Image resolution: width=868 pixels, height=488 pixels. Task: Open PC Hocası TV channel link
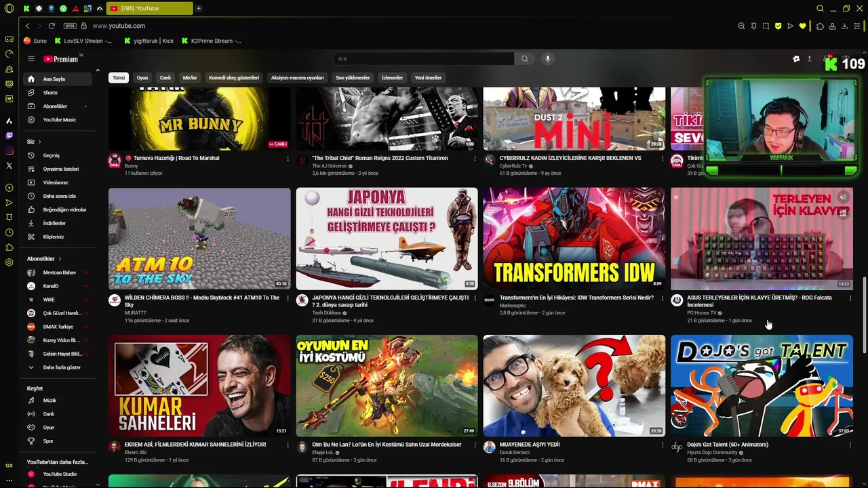tap(701, 313)
